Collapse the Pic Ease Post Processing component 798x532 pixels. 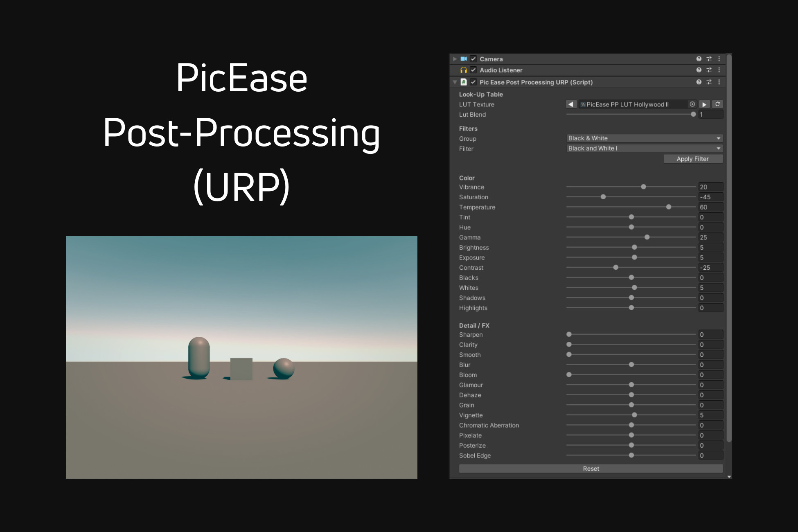[455, 82]
